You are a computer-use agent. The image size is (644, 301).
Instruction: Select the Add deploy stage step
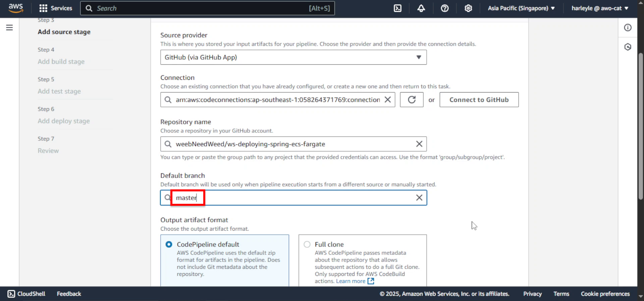pyautogui.click(x=64, y=121)
